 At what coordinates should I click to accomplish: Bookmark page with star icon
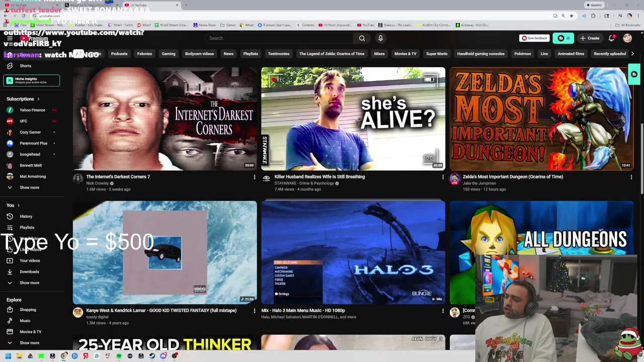pyautogui.click(x=571, y=16)
